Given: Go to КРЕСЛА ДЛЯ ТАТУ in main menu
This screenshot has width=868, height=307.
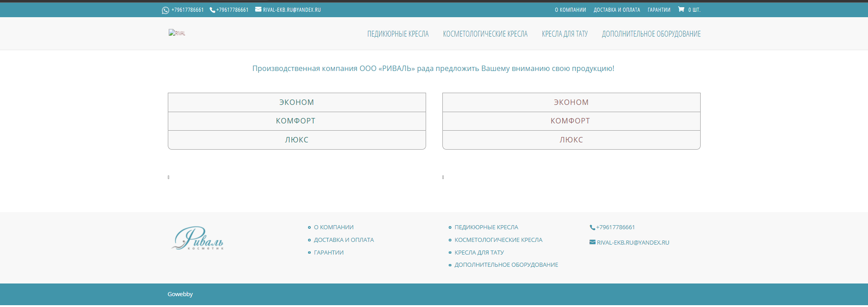Looking at the screenshot, I should pos(564,34).
